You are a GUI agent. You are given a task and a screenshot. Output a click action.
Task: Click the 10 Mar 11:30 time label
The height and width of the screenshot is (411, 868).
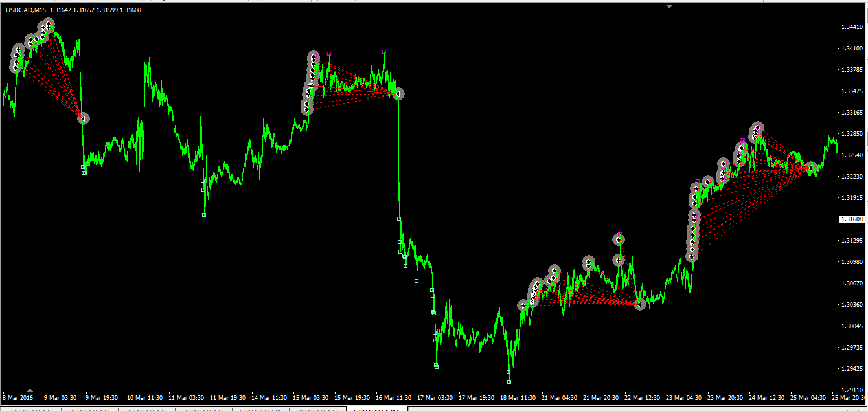pos(145,398)
